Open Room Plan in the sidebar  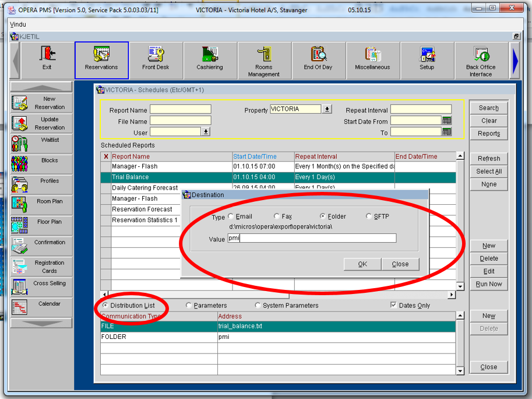(41, 205)
